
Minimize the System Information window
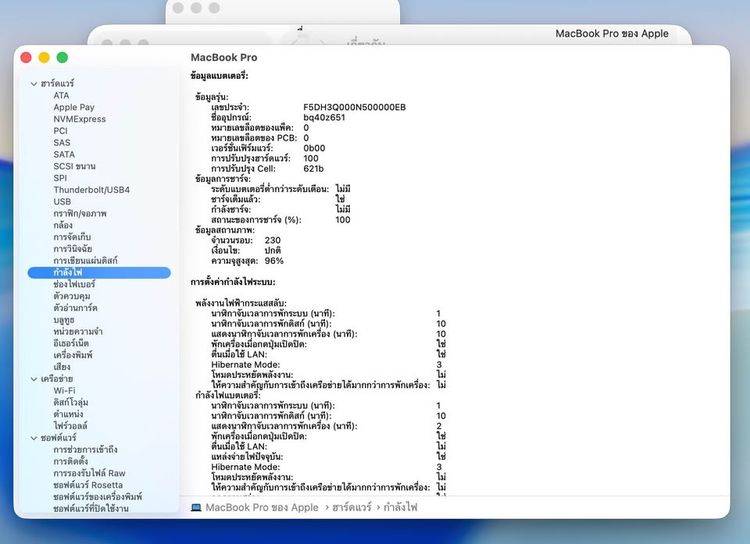click(44, 57)
